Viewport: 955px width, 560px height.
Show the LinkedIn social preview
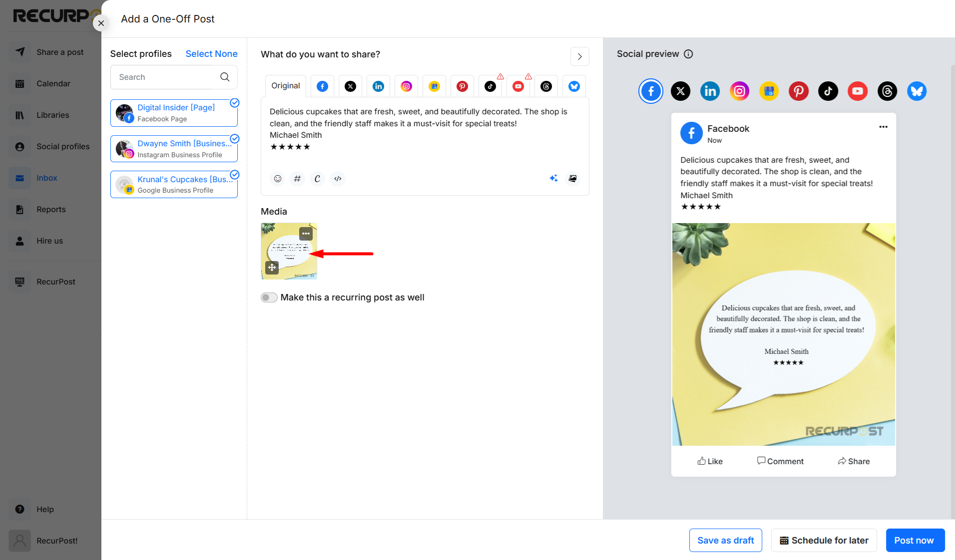coord(710,91)
